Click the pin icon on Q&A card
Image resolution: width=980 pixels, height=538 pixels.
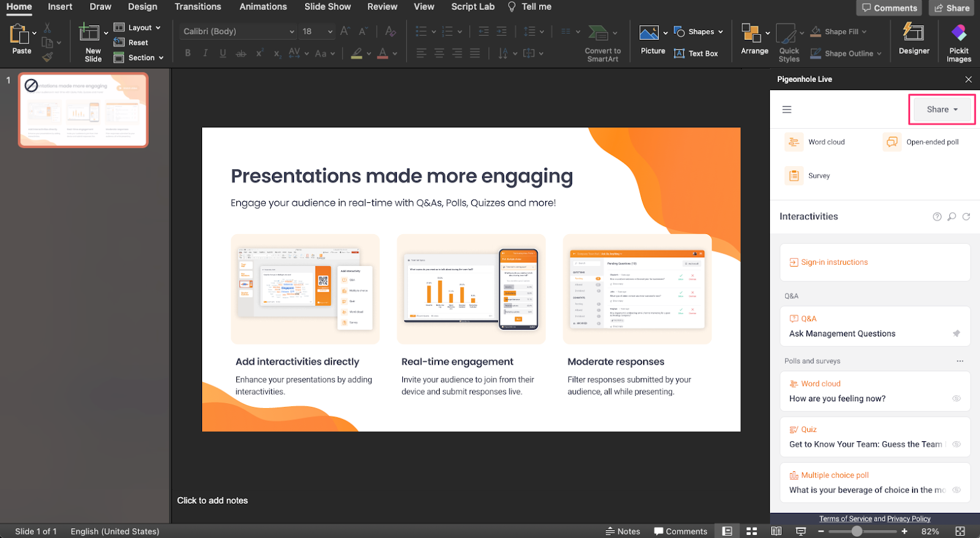[x=956, y=334]
